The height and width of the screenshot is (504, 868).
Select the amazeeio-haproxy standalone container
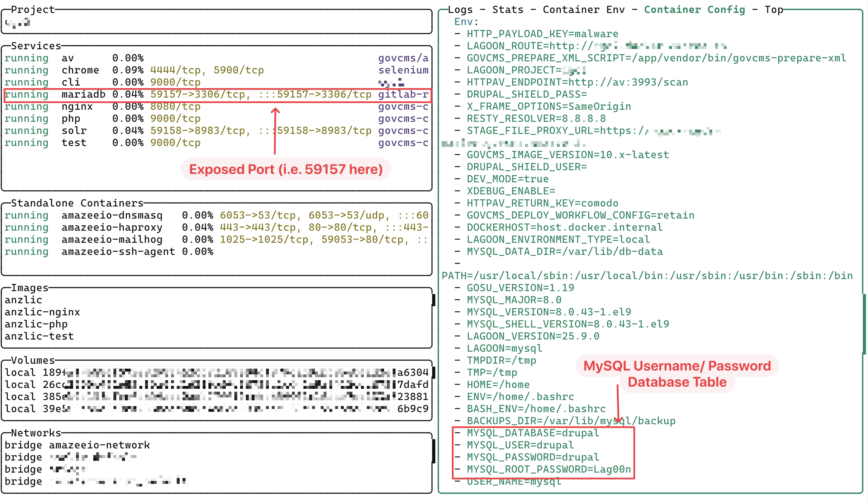(x=112, y=227)
